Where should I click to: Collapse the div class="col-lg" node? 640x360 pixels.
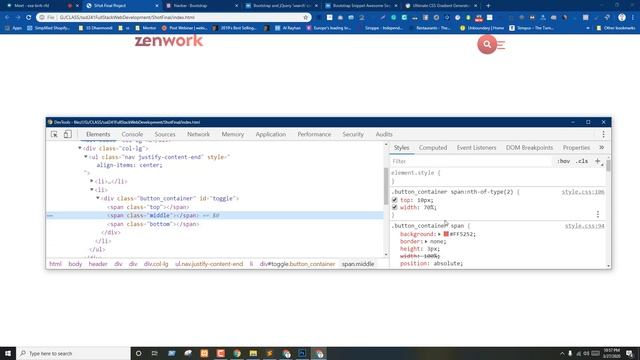click(80, 148)
